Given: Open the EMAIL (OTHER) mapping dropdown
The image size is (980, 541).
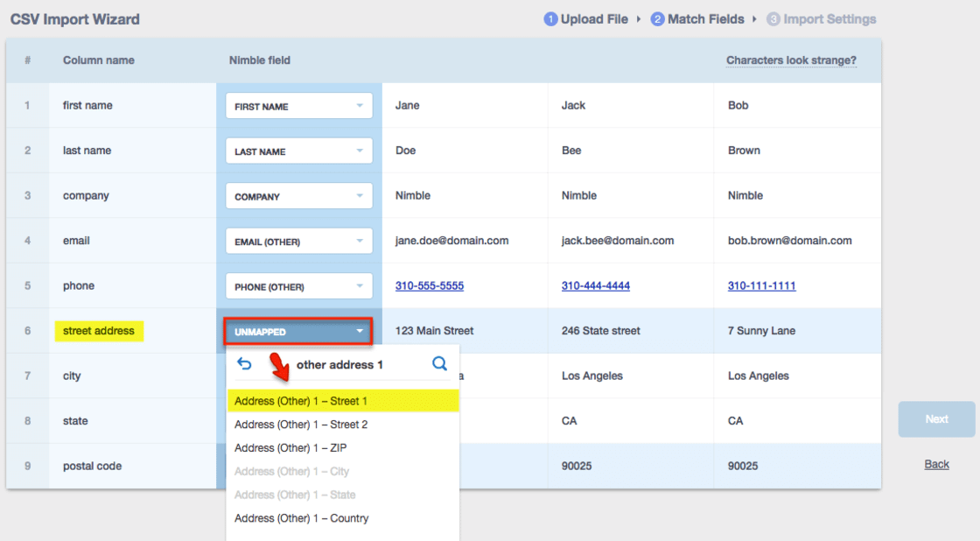Looking at the screenshot, I should (x=298, y=242).
